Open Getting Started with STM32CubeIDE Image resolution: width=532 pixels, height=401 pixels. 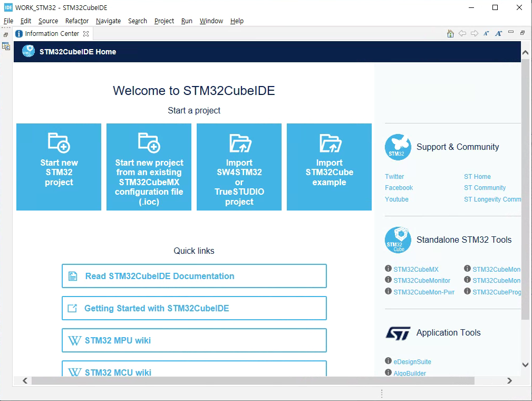click(x=194, y=308)
